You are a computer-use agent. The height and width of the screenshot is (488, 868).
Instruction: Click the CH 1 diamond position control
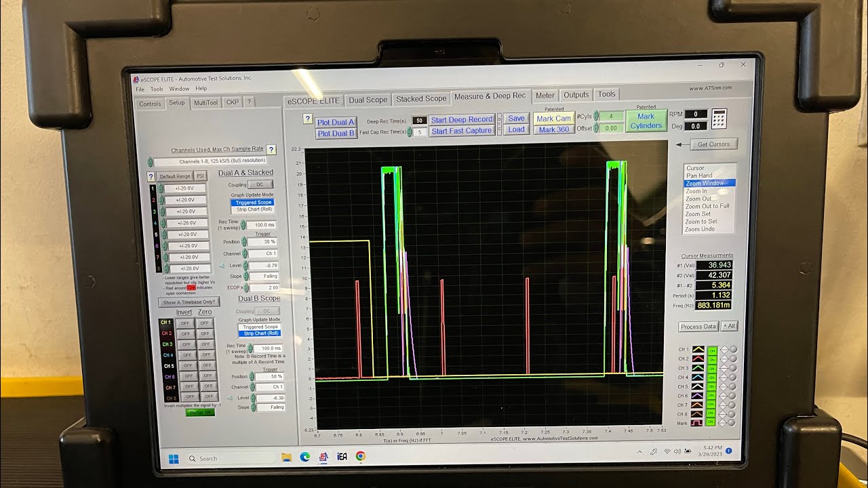tap(724, 350)
